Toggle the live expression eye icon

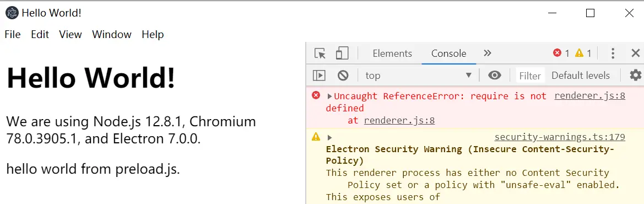tap(495, 76)
